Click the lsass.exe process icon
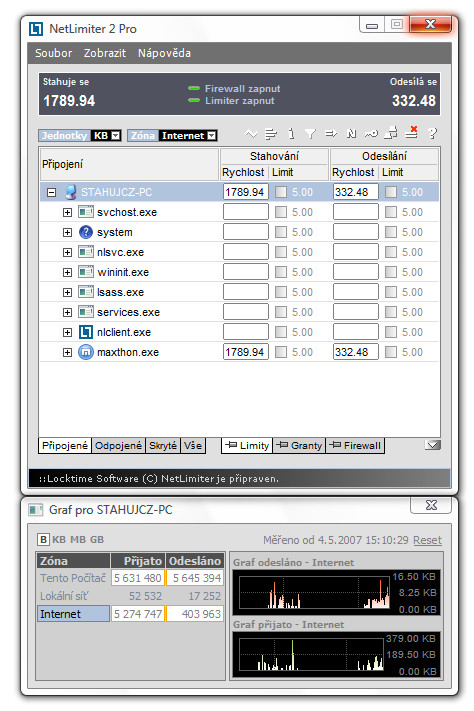This screenshot has height=711, width=474. click(86, 292)
